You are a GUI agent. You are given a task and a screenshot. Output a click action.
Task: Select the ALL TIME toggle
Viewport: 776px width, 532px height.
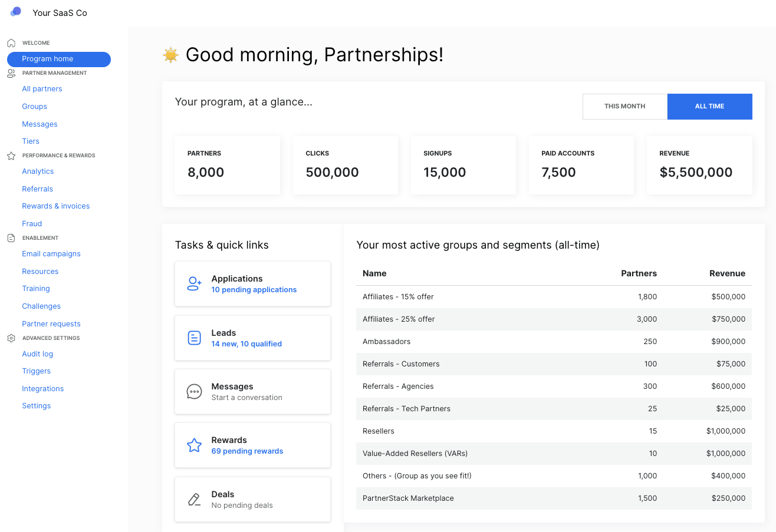point(709,106)
